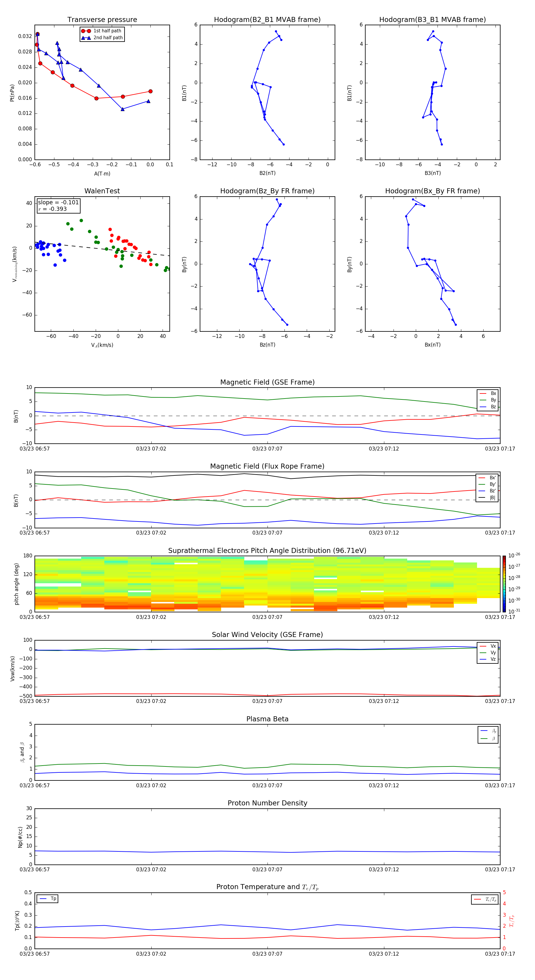This screenshot has height=980, width=535.
Task: Click the 'B2(nT)' x-axis label
Action: tap(267, 173)
